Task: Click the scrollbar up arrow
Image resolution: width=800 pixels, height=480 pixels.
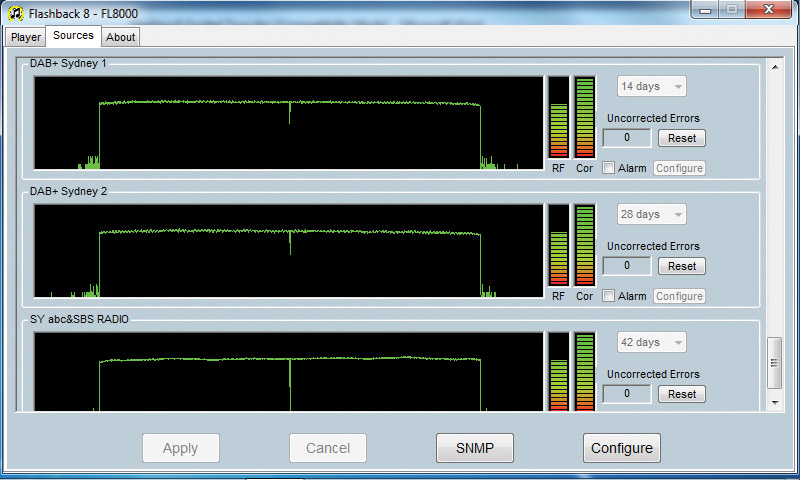Action: 774,67
